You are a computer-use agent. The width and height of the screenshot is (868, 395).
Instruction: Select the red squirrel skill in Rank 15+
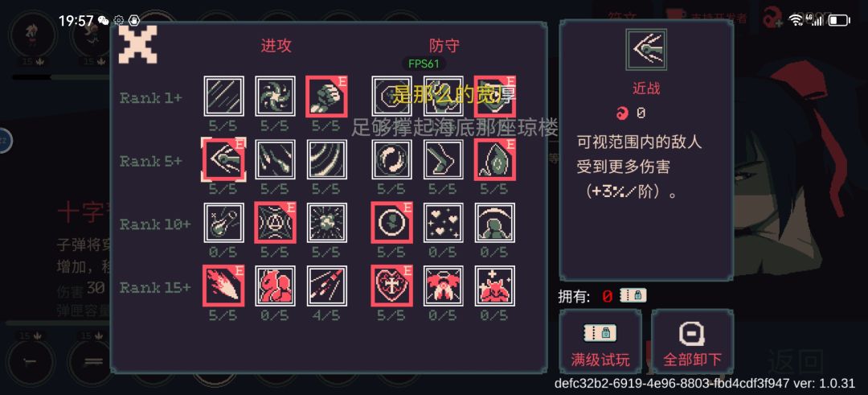pos(275,286)
